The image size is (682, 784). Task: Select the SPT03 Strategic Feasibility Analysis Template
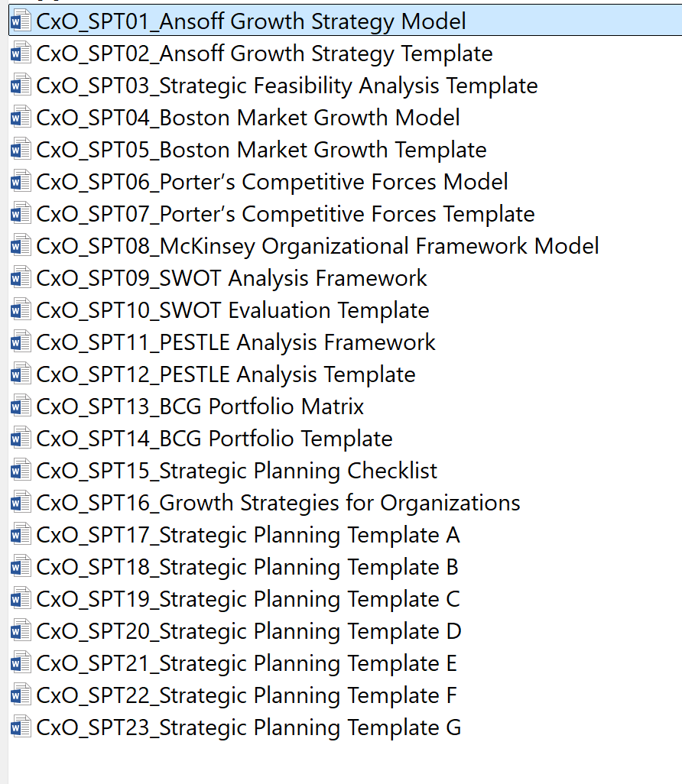click(x=287, y=86)
